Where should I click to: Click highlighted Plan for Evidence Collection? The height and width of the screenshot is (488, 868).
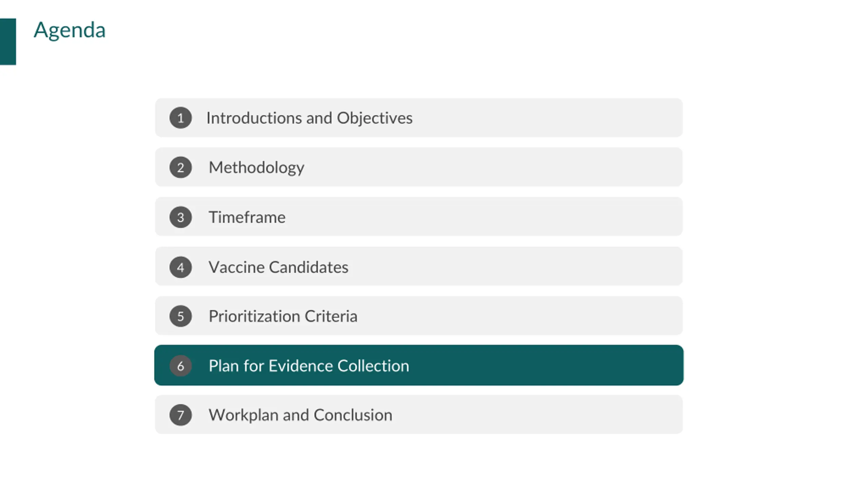pyautogui.click(x=309, y=366)
